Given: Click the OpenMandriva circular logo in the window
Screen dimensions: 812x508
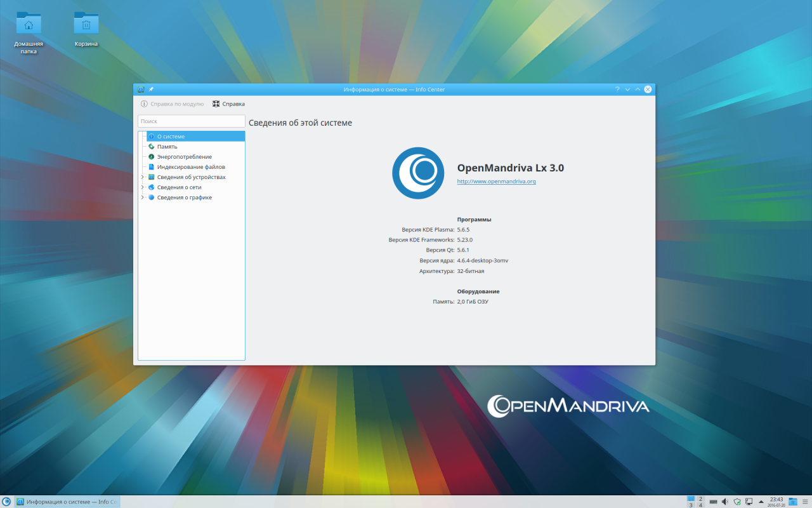Looking at the screenshot, I should pos(418,173).
